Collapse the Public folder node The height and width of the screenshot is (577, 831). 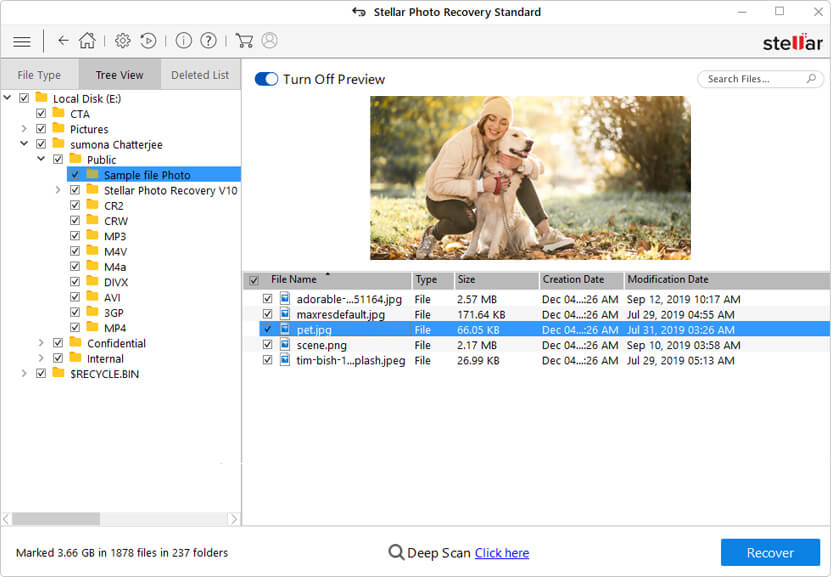click(41, 159)
